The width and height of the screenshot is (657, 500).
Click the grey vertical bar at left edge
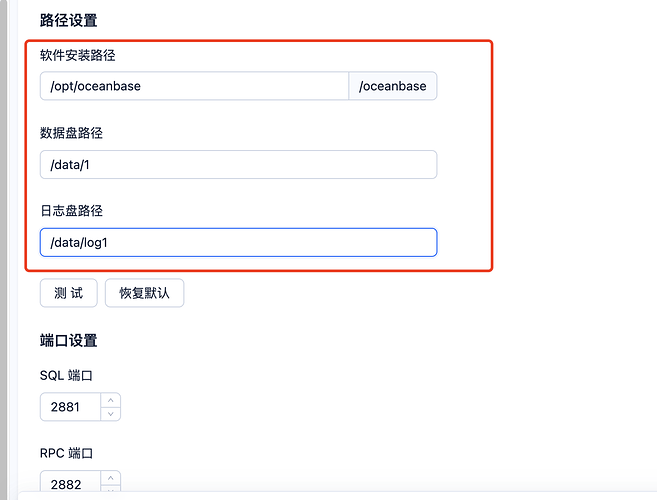pyautogui.click(x=3, y=250)
